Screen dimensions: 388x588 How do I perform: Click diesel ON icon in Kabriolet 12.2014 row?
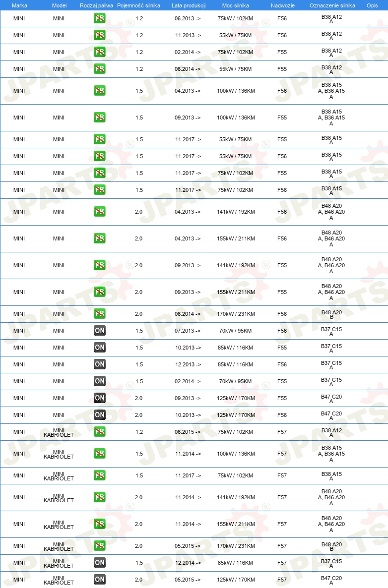tap(99, 563)
